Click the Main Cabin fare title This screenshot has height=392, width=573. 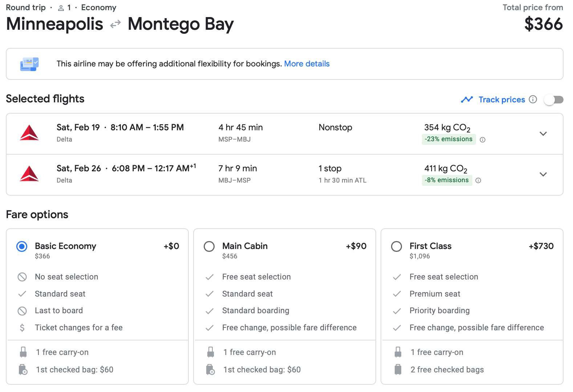[245, 246]
